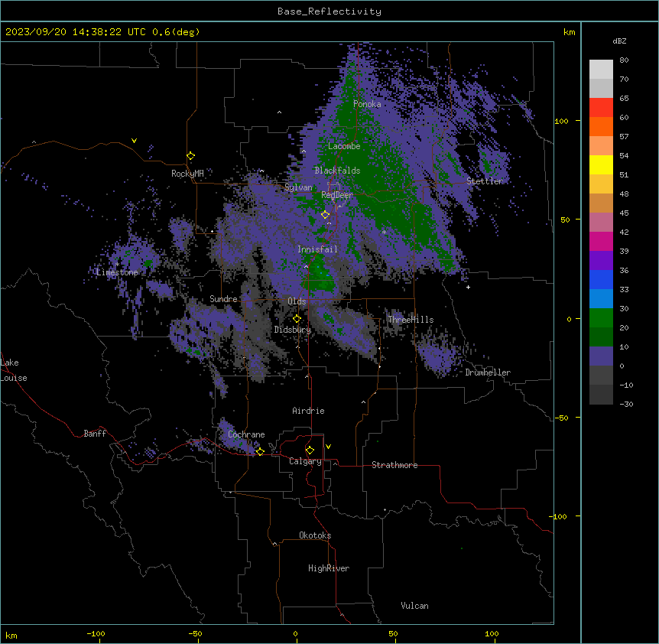Click the HighRiver town label
Viewport: 659px width, 644px height.
(329, 568)
